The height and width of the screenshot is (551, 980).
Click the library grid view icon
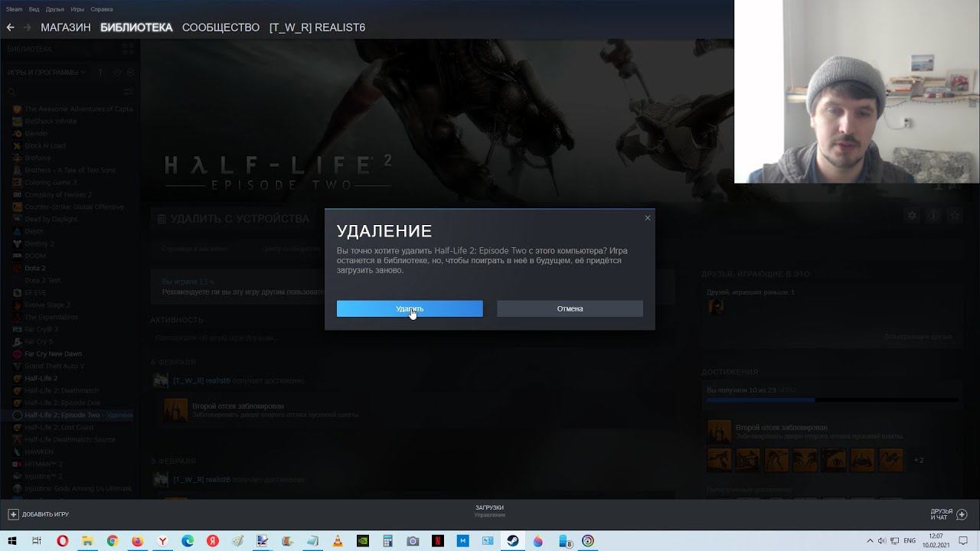[x=128, y=49]
